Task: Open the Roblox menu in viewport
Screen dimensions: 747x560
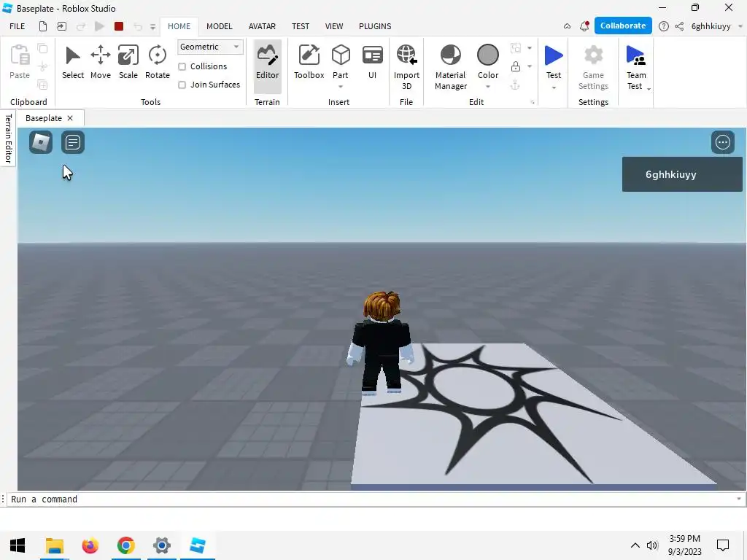Action: click(41, 142)
